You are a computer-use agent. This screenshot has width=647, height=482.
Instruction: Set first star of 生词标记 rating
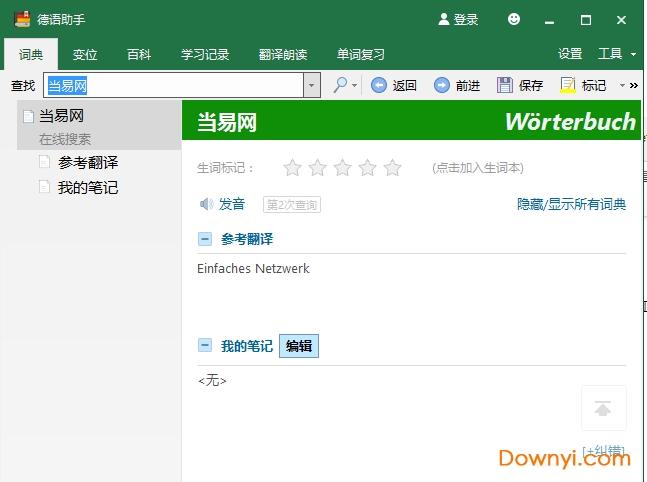click(x=292, y=168)
